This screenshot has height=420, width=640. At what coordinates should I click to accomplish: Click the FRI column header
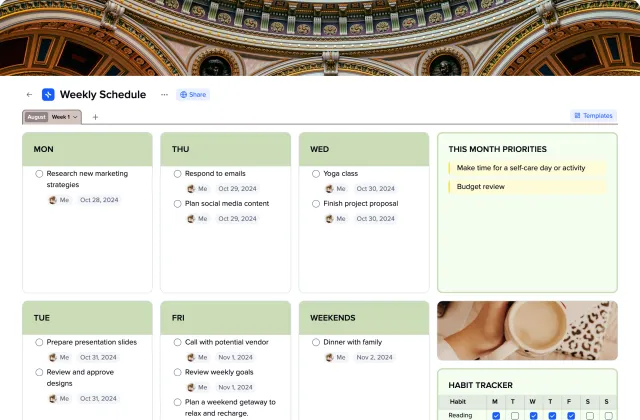226,318
